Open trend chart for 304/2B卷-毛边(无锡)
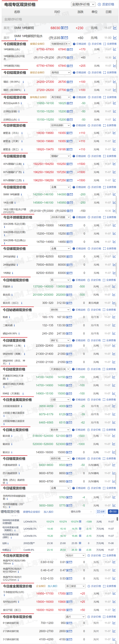Viewport: 119px width, 644px height. click(114, 225)
